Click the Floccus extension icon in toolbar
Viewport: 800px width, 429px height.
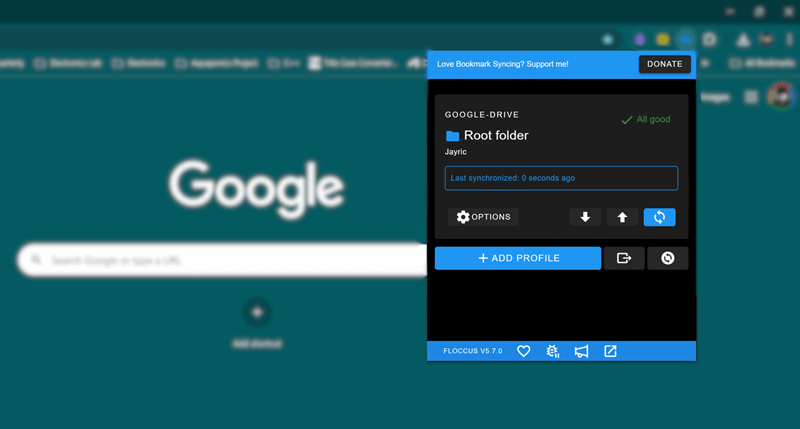coord(686,39)
